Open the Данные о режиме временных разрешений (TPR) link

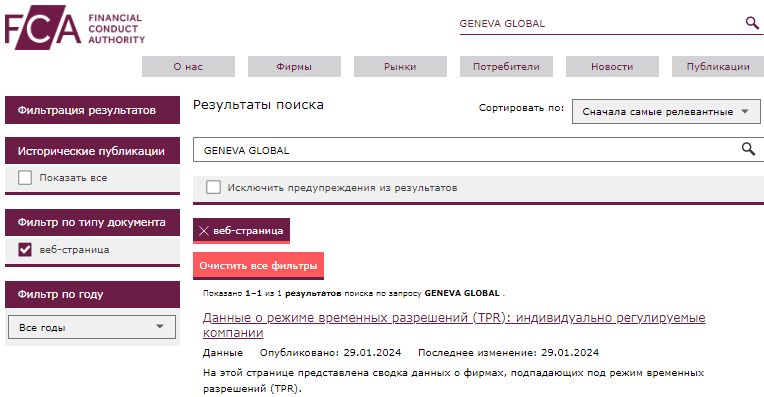pyautogui.click(x=454, y=325)
